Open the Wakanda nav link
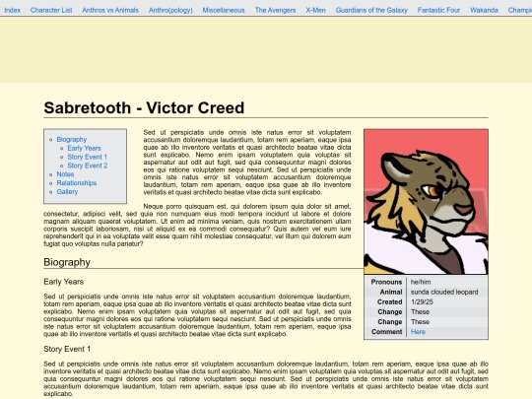Screen dimensions: 532x399 click(x=484, y=10)
